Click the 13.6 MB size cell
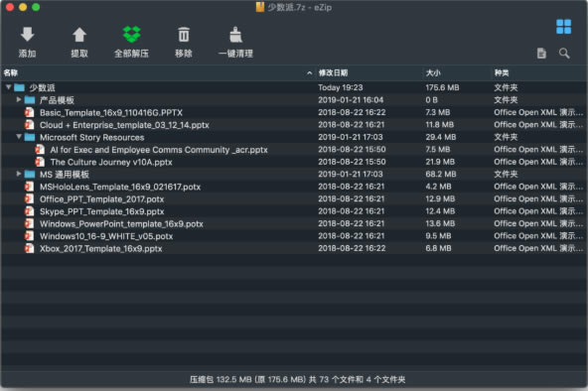This screenshot has height=391, width=588. point(440,223)
